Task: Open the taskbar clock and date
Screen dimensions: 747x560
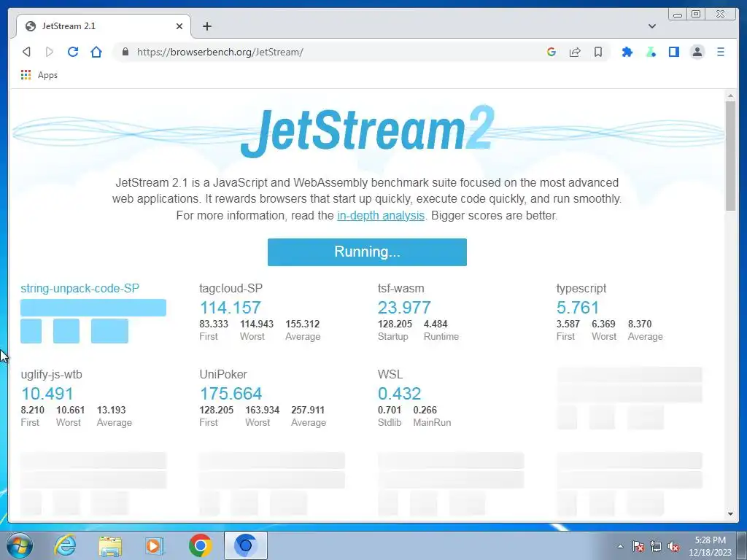Action: pos(710,546)
